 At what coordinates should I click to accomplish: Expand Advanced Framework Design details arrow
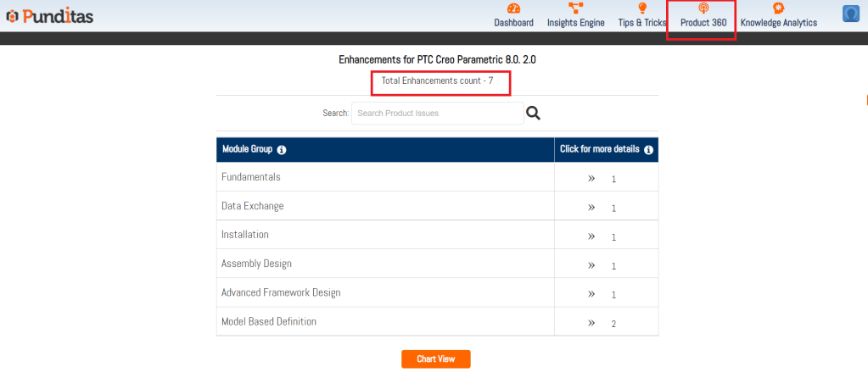point(591,294)
